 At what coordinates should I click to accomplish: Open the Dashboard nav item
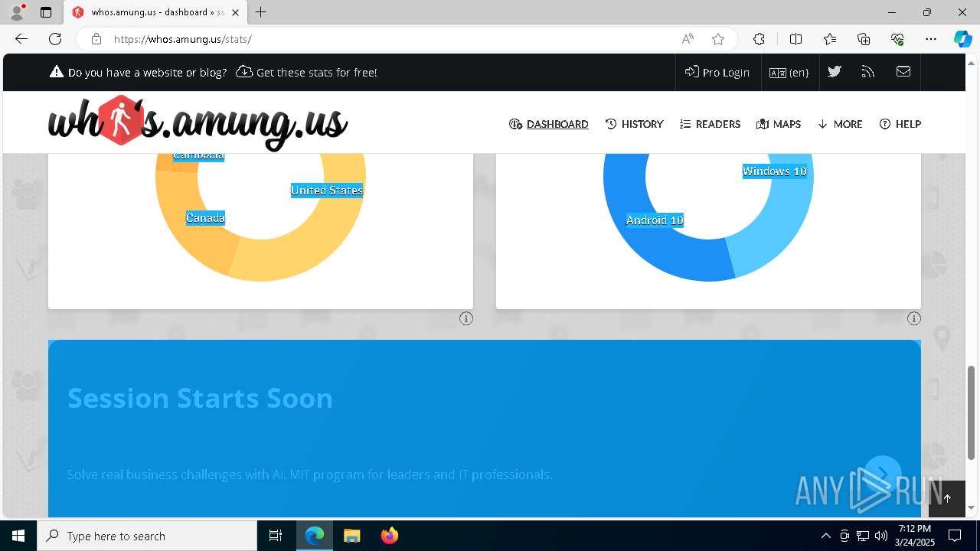pyautogui.click(x=549, y=124)
